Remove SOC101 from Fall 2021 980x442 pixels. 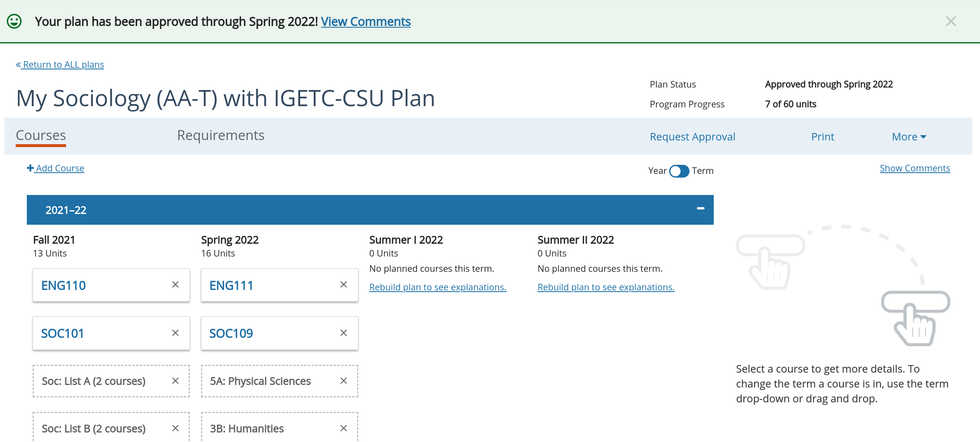pyautogui.click(x=175, y=333)
